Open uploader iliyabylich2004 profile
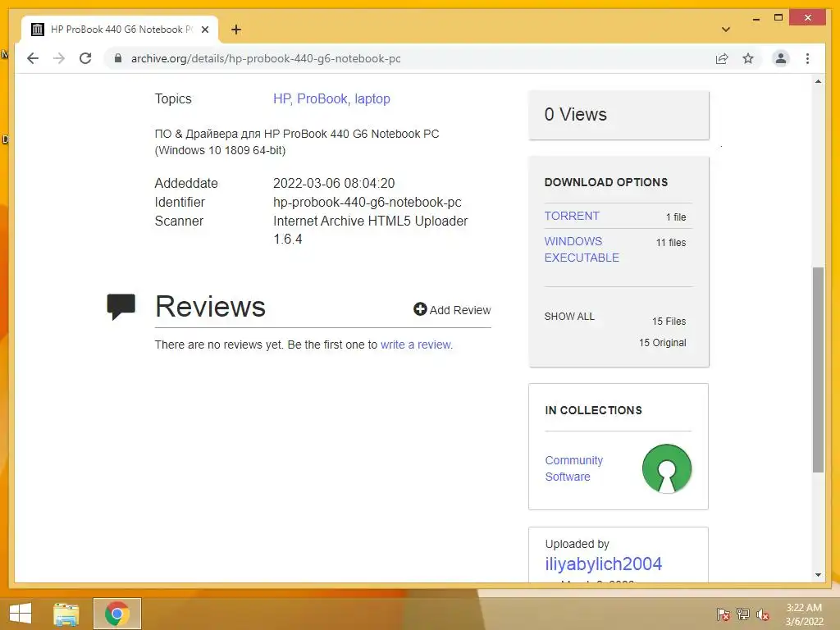The height and width of the screenshot is (630, 840). pyautogui.click(x=603, y=564)
